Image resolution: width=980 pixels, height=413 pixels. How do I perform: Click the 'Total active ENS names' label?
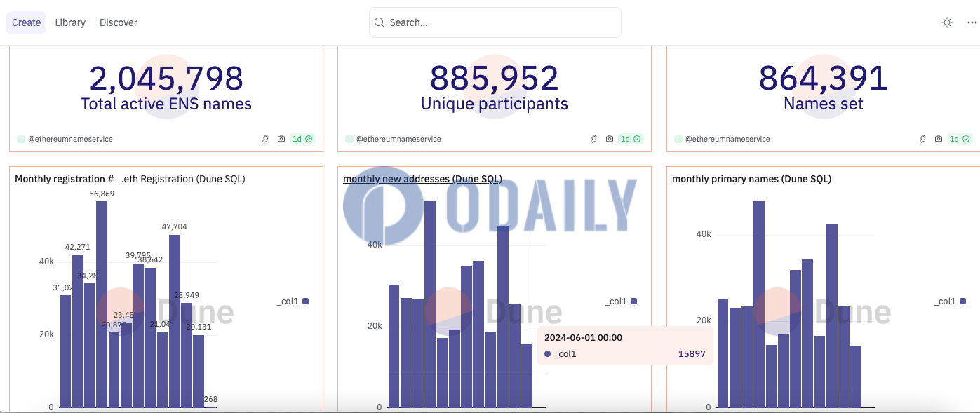point(166,104)
